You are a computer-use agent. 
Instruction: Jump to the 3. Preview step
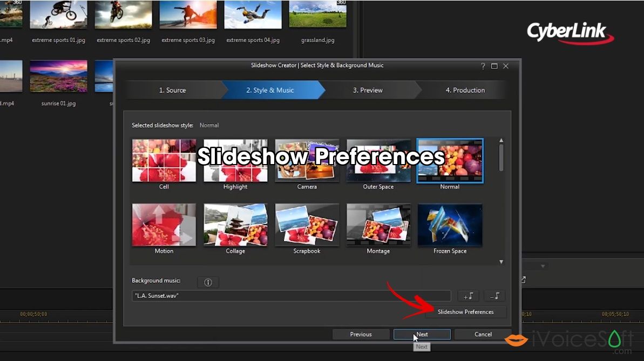point(368,90)
